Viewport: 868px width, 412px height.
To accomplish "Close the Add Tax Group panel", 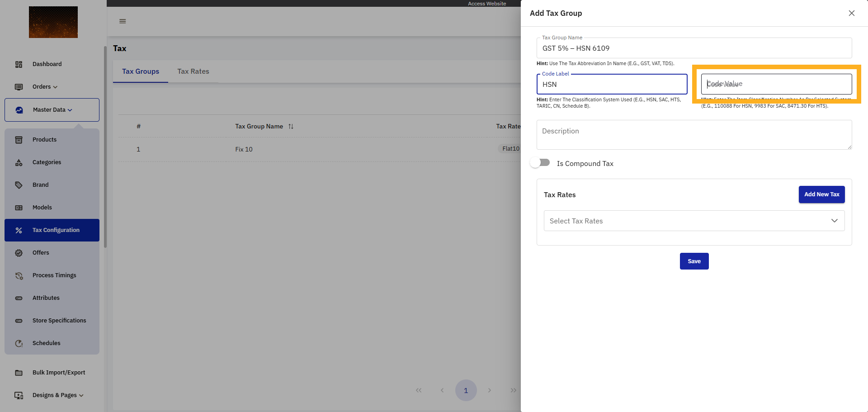I will coord(851,13).
